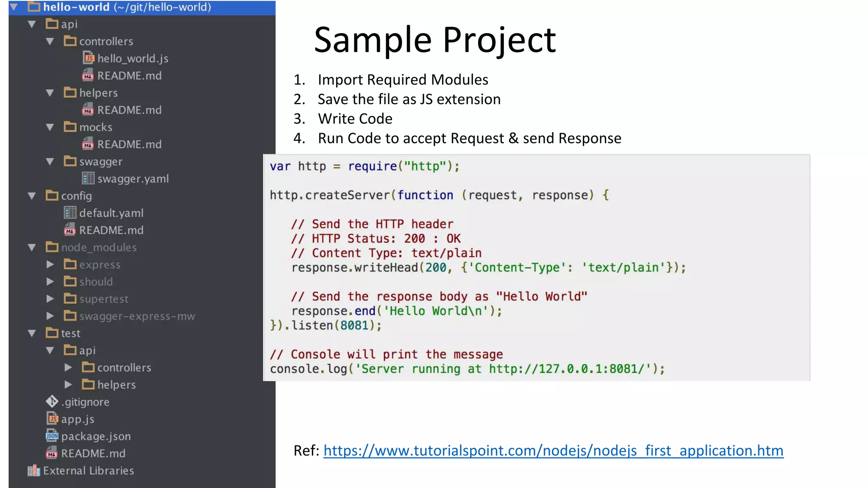Click the 'Sample Project' slide title
This screenshot has width=868, height=488.
coord(435,40)
